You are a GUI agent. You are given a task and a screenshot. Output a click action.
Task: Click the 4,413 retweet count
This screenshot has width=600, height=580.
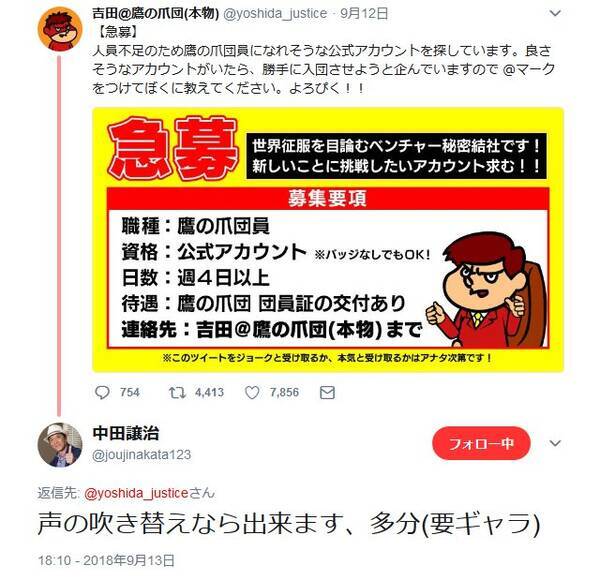209,393
